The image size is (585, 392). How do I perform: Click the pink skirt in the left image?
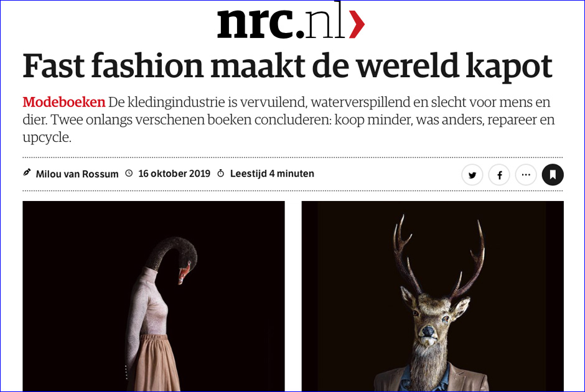(x=157, y=363)
